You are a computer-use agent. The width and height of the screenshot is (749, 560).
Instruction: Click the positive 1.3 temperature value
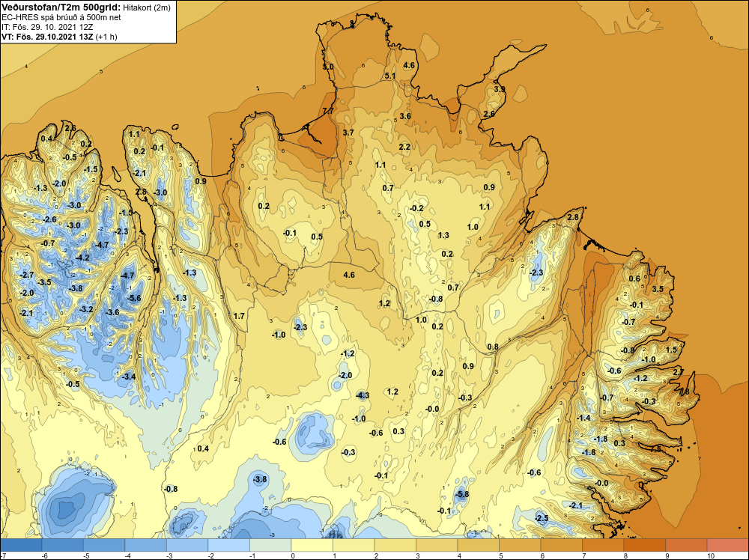443,235
